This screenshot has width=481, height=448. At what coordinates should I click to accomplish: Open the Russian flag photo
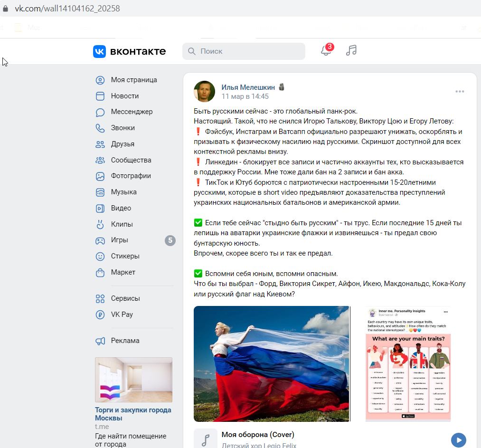272,363
